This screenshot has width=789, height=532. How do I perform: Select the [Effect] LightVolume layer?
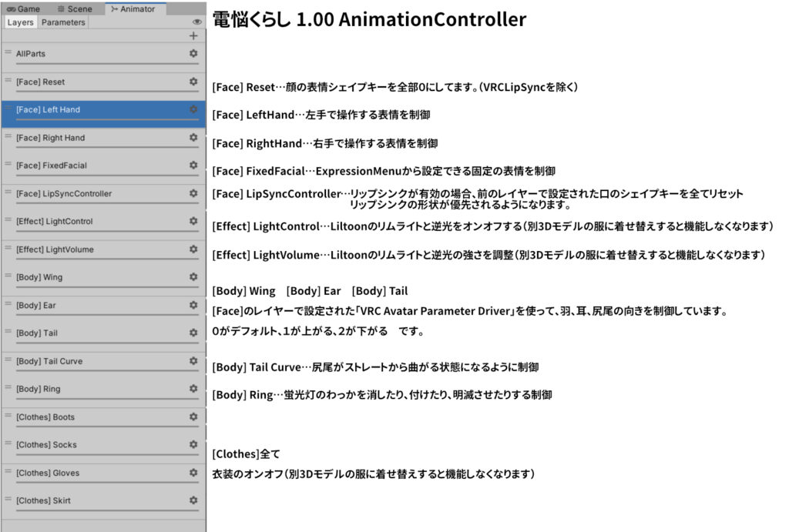[x=103, y=253]
